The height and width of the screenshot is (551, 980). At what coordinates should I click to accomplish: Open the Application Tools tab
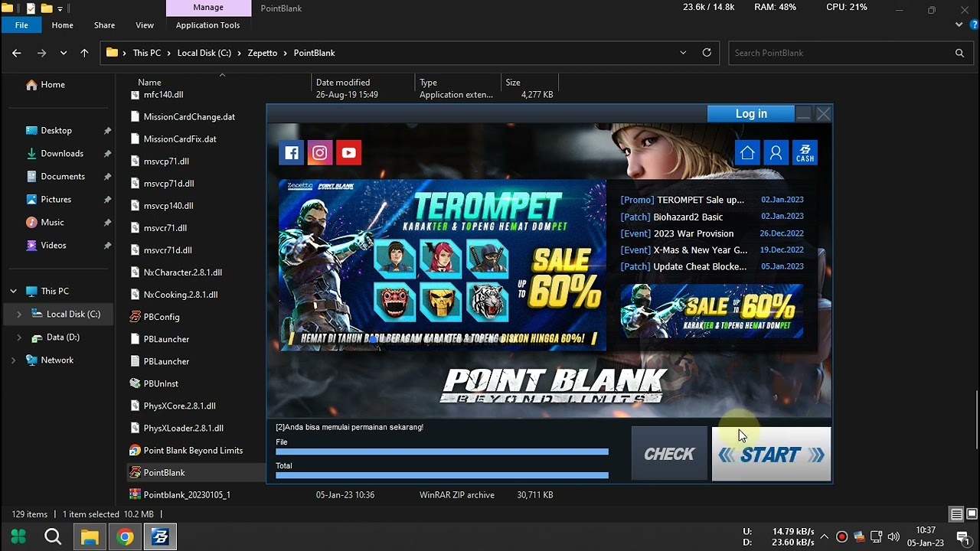207,25
